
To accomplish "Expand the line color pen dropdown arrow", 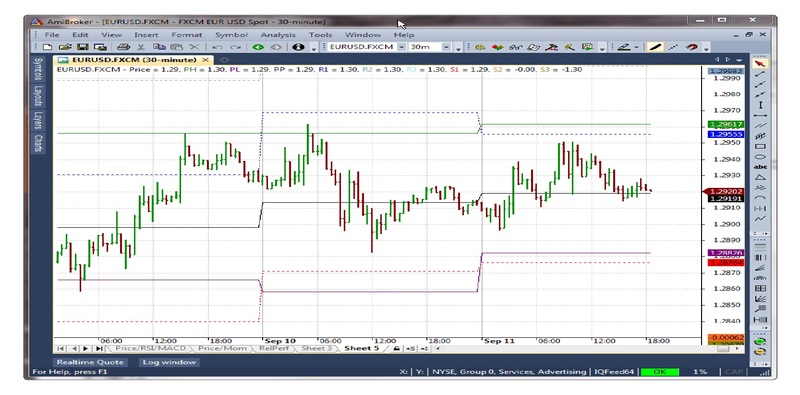I will coord(637,47).
